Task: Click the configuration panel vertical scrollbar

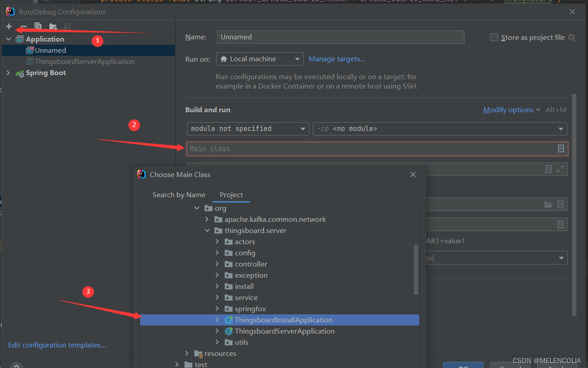Action: [x=574, y=206]
